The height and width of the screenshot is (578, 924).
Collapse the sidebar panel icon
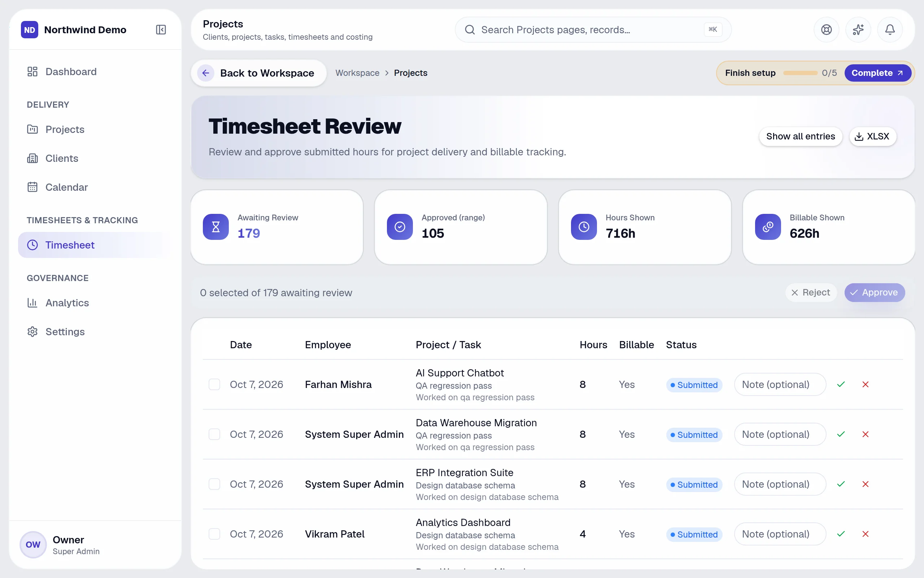point(161,30)
